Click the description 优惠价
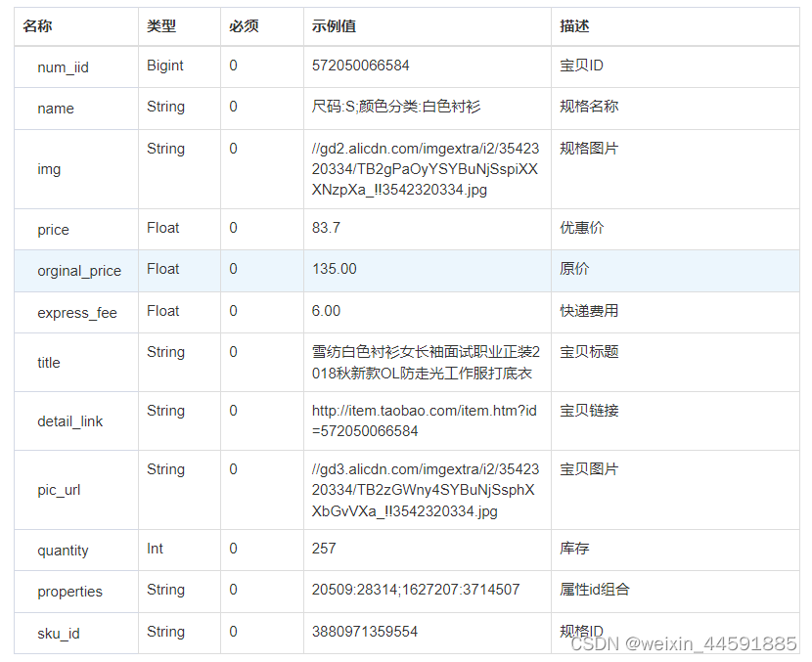Image resolution: width=812 pixels, height=662 pixels. click(581, 228)
